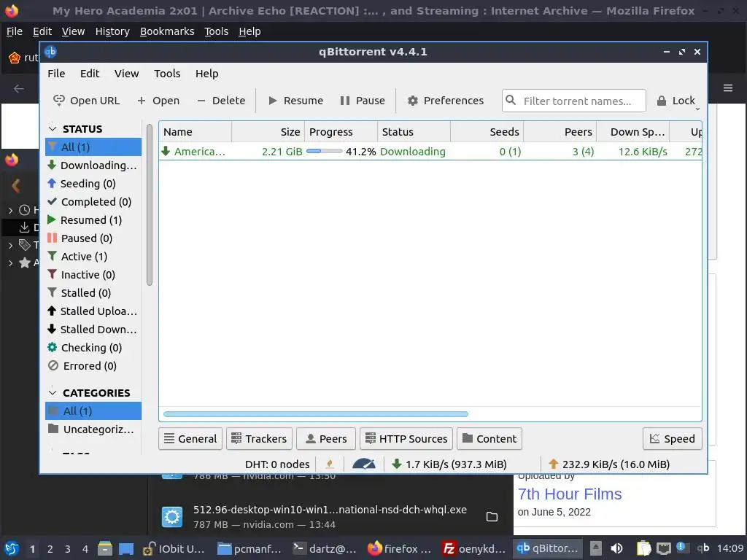Click volume speaker icon in system tray
Viewport: 747px width, 560px height.
[616, 548]
